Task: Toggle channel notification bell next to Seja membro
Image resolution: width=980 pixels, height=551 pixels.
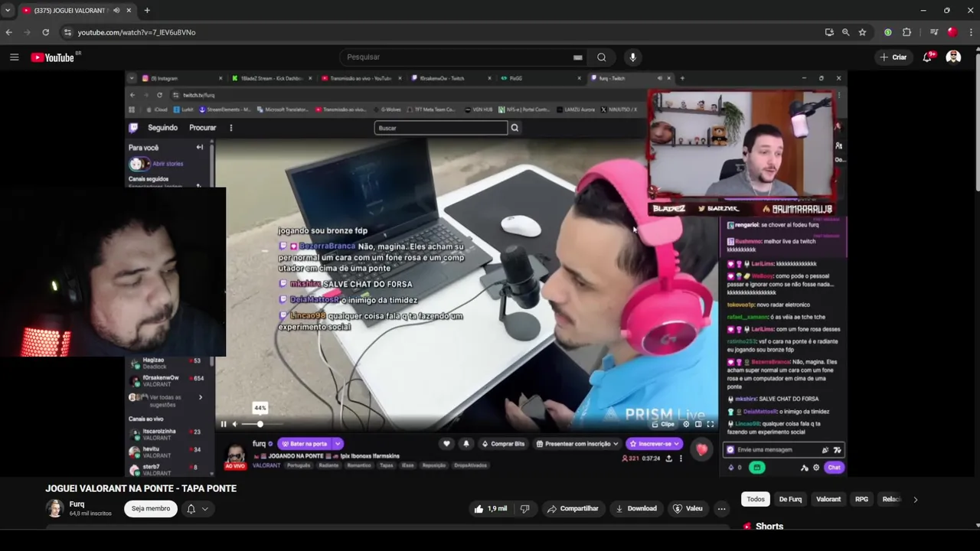Action: click(x=191, y=509)
